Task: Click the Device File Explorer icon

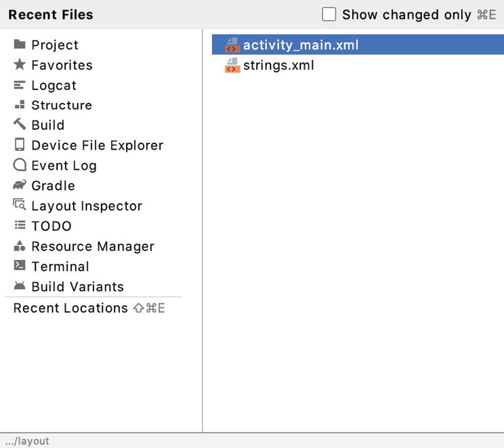Action: click(20, 145)
